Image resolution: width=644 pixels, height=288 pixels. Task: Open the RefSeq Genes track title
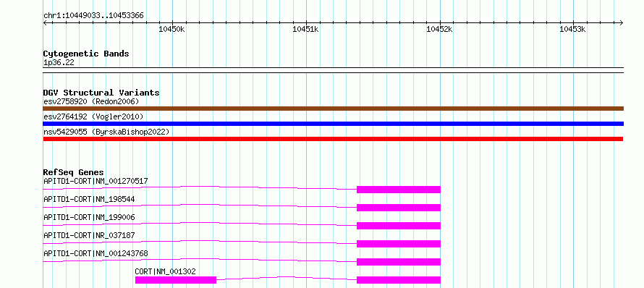73,172
